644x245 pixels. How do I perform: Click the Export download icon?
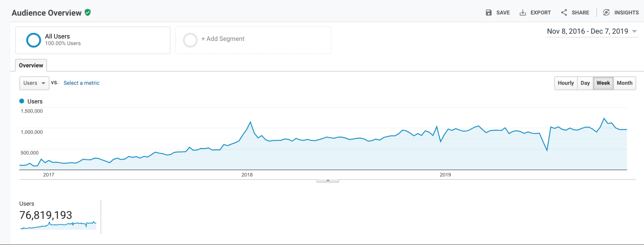(523, 13)
